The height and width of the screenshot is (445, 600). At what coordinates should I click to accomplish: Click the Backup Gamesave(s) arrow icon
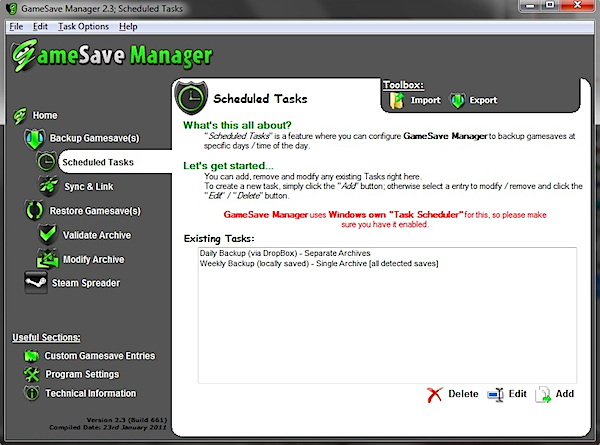pyautogui.click(x=31, y=137)
